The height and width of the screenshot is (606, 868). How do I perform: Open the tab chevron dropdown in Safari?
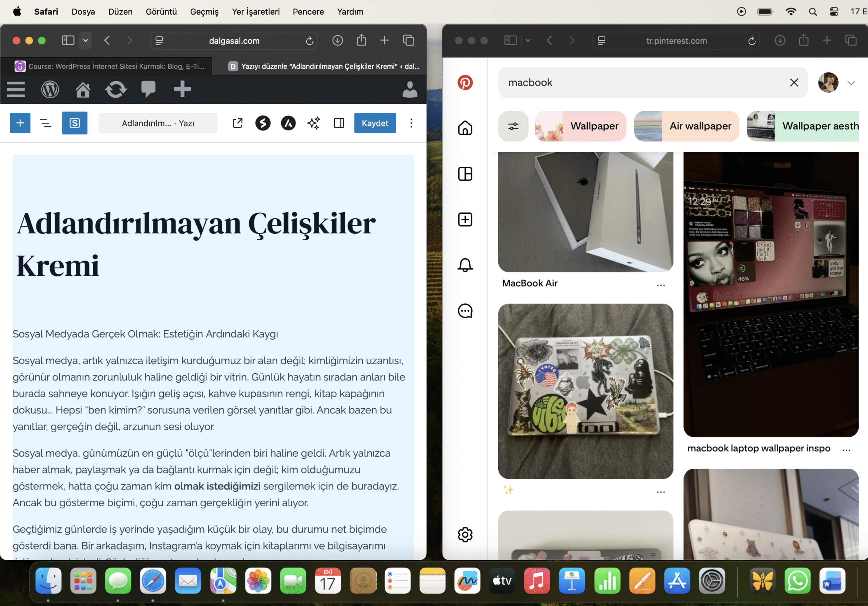pos(85,40)
